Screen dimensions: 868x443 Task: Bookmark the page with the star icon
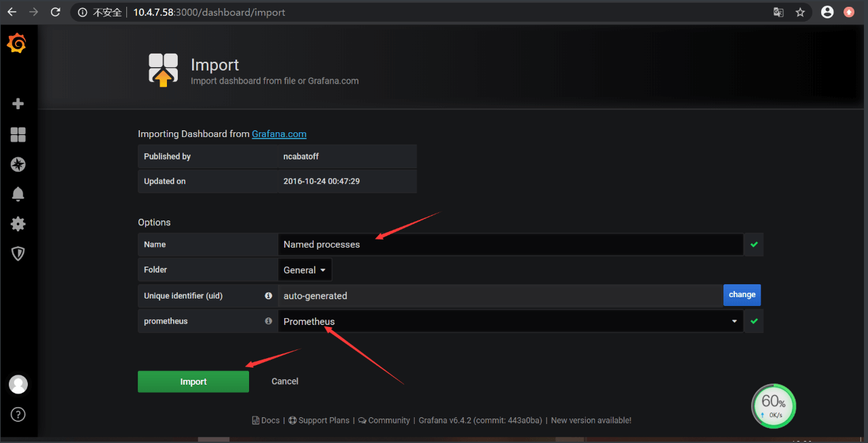tap(800, 12)
